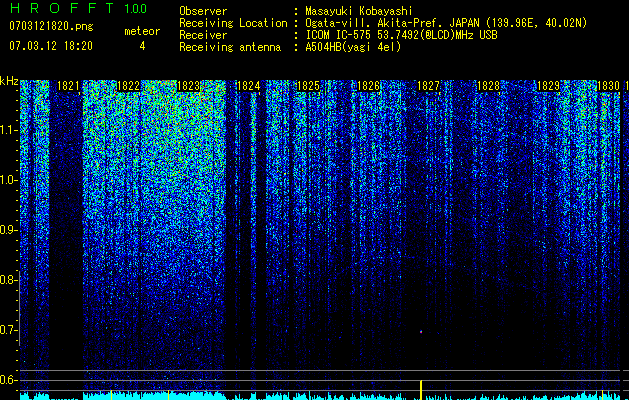Click the date stamp 07.03.12 18:20
The image size is (629, 400).
tap(51, 46)
